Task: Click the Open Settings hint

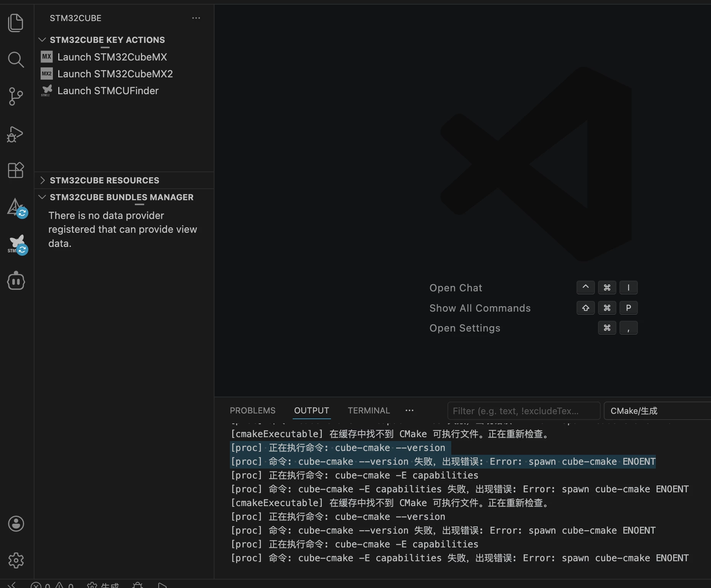Action: [465, 328]
